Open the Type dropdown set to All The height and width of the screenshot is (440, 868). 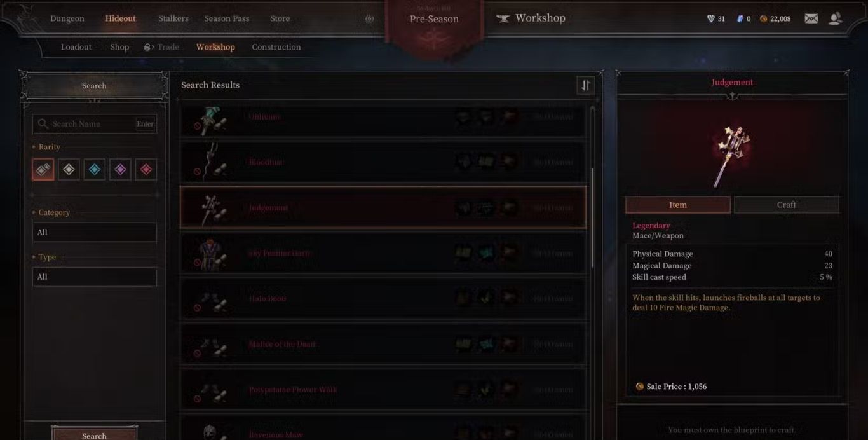click(95, 277)
